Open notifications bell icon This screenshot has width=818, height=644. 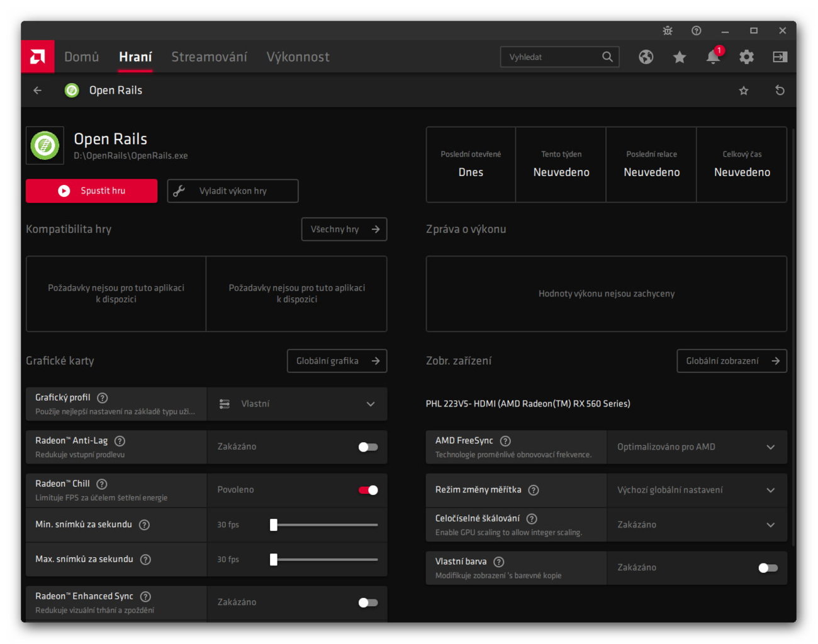point(713,57)
